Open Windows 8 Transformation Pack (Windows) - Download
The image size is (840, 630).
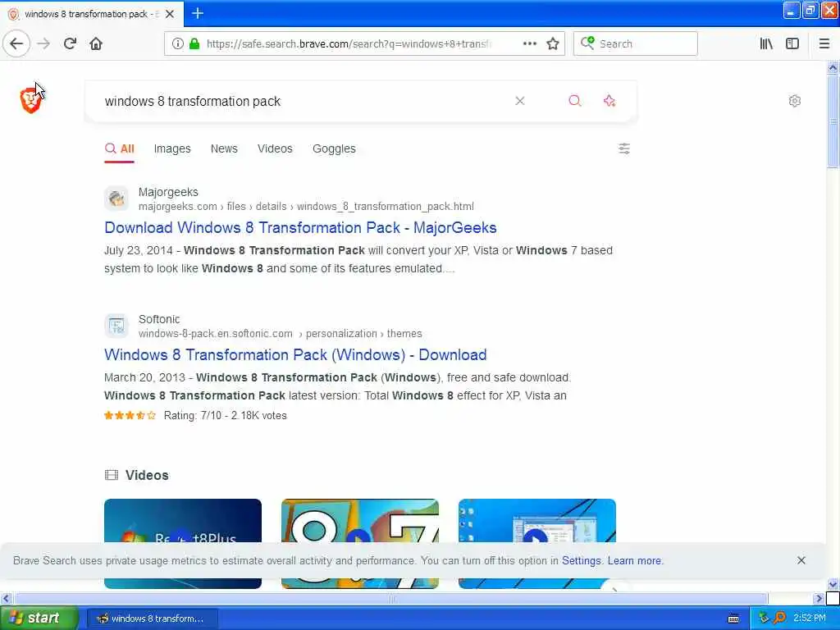point(295,354)
